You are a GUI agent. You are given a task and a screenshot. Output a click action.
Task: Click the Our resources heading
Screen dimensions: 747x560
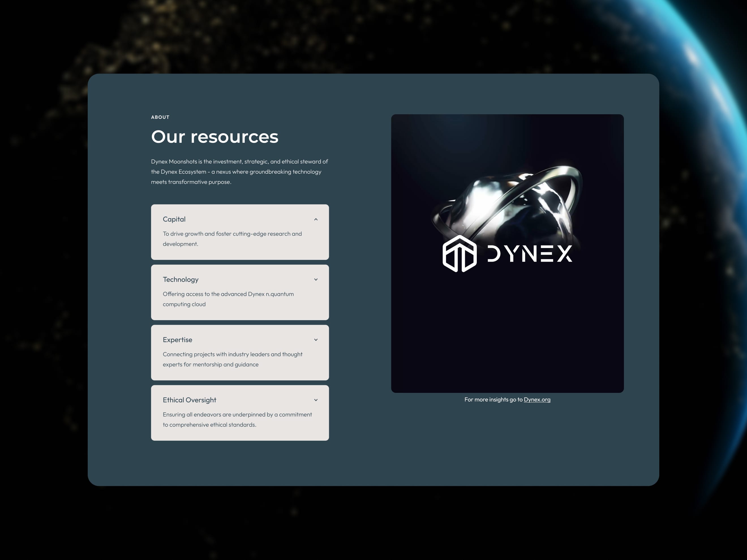pos(214,137)
